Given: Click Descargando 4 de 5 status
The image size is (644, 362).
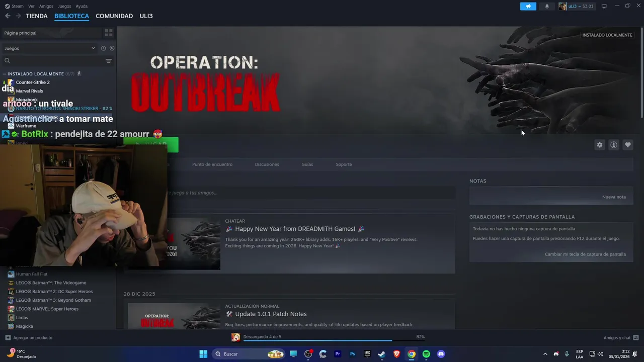Looking at the screenshot, I should (x=262, y=337).
